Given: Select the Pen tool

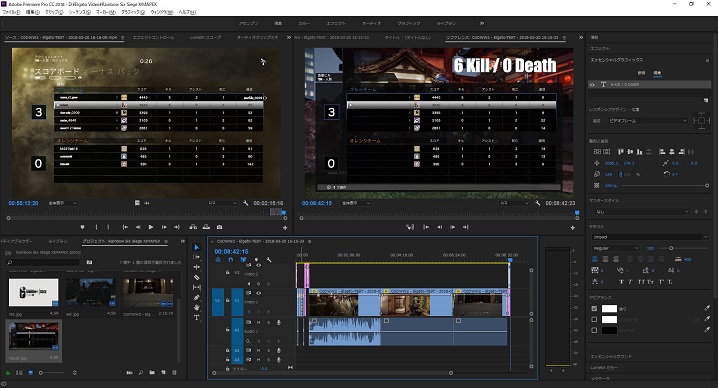Looking at the screenshot, I should pos(196,297).
